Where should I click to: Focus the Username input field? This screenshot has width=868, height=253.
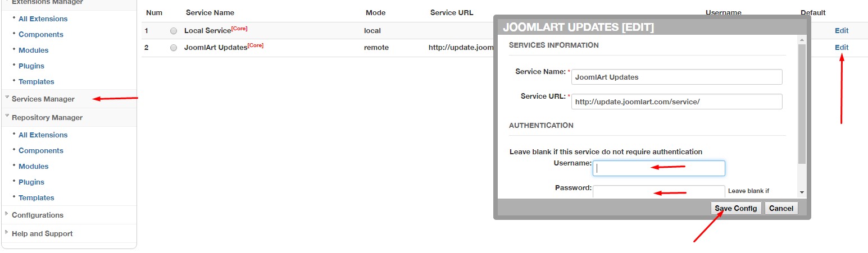(658, 168)
